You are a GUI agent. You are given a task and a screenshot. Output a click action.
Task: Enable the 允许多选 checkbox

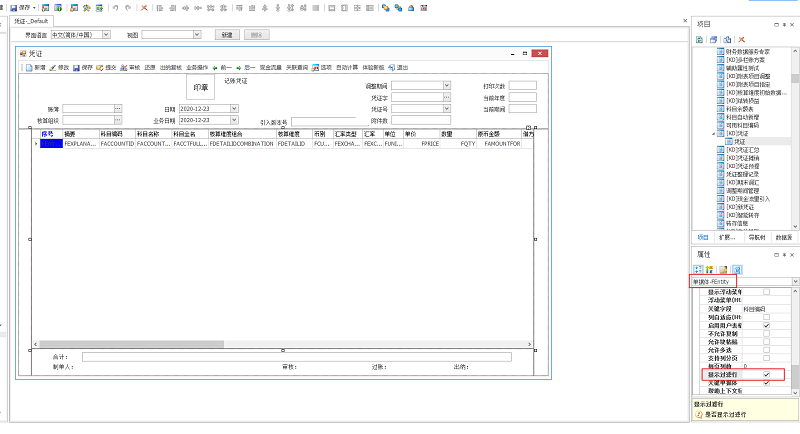(766, 350)
